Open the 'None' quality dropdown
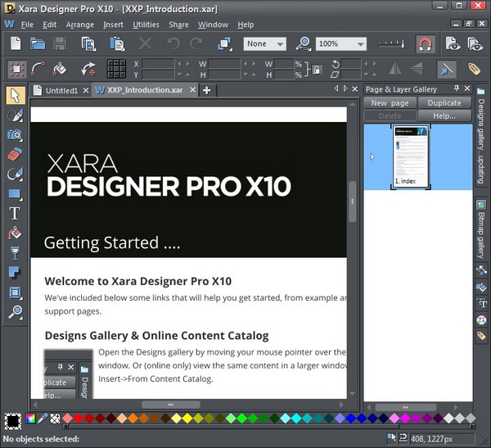Viewport: 491px width, 448px height. pos(279,44)
